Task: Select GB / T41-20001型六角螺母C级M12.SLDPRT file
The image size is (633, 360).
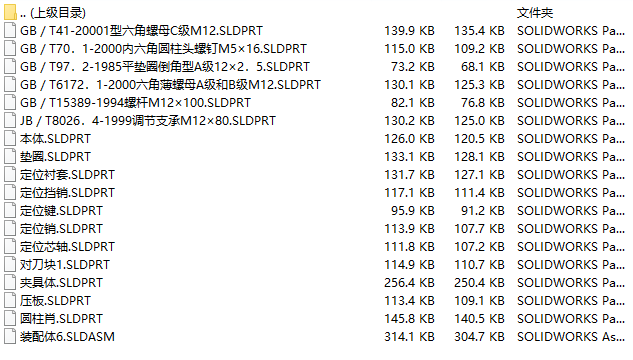Action: [141, 31]
